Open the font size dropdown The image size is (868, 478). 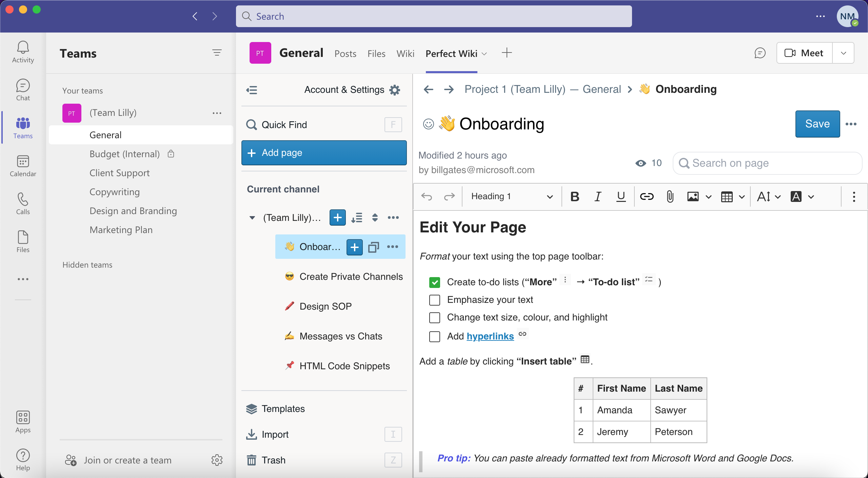(x=769, y=196)
